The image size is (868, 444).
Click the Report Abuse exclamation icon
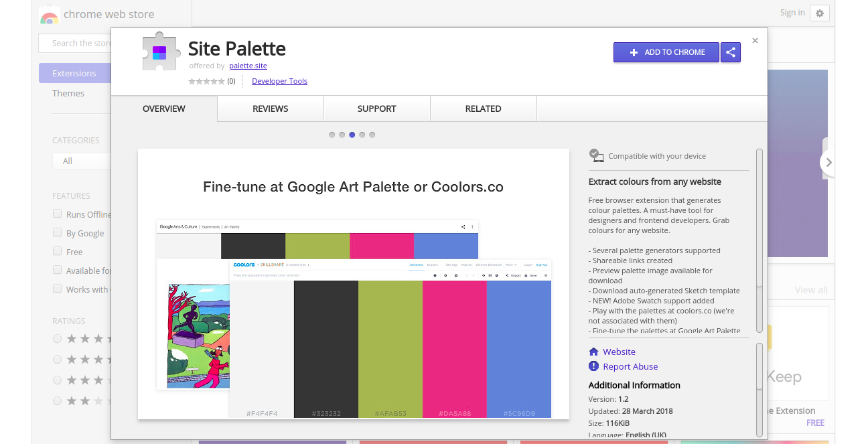[593, 366]
